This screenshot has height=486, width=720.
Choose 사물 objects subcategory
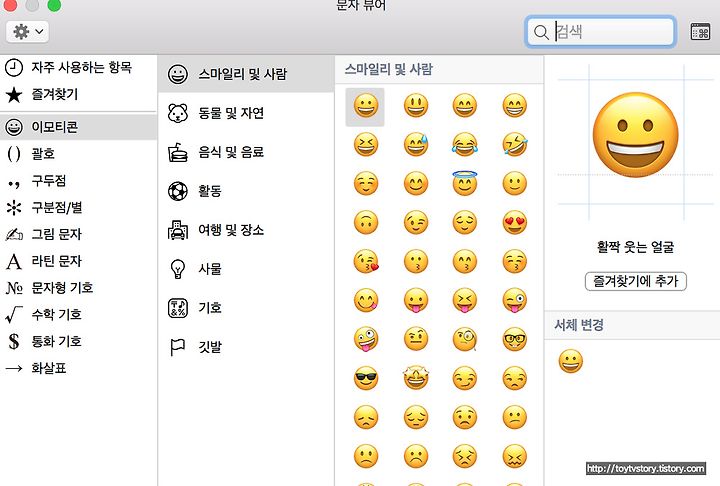(x=246, y=269)
